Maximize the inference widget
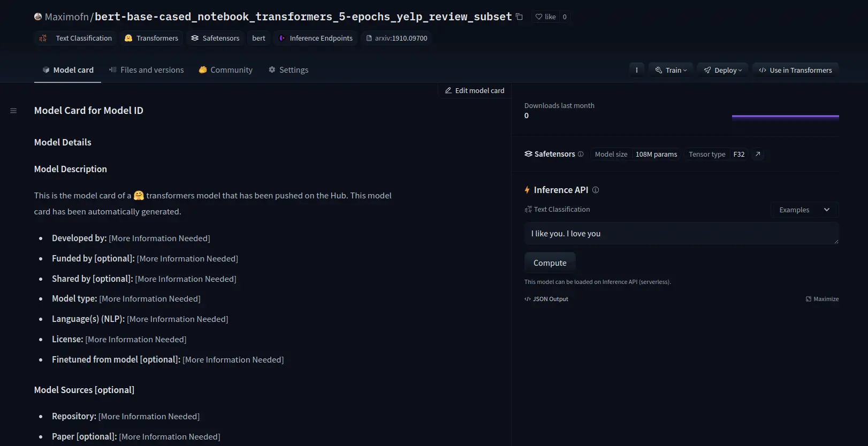Image resolution: width=868 pixels, height=446 pixels. [822, 299]
